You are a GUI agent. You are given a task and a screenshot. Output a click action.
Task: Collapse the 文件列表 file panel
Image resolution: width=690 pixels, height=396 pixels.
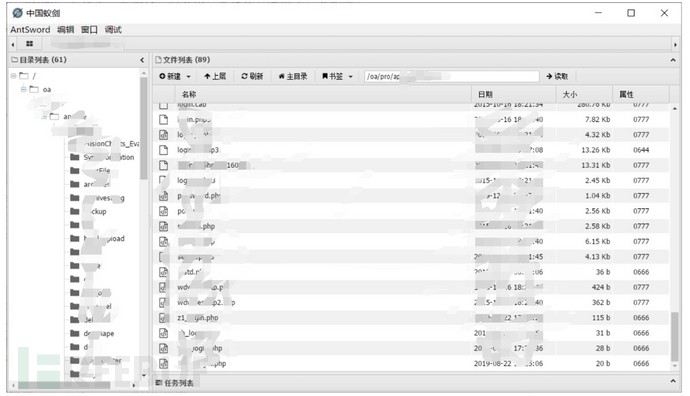point(673,60)
